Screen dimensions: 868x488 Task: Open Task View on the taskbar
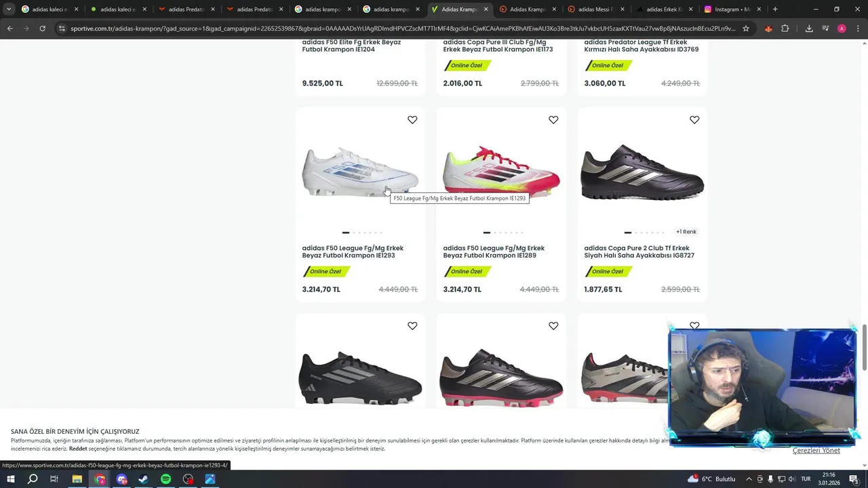[54, 479]
